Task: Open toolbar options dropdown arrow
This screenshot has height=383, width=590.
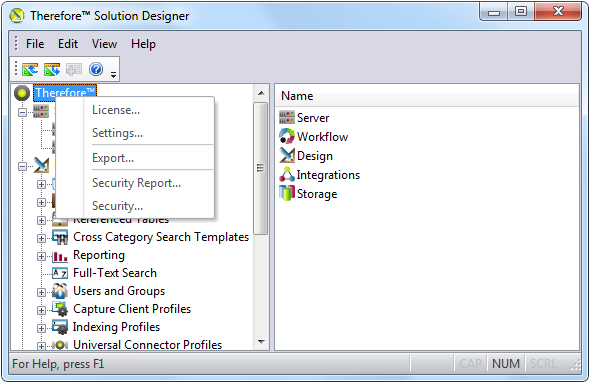Action: pos(114,74)
